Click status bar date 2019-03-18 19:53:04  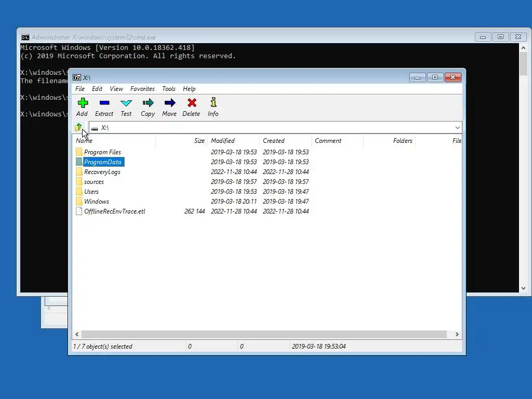pyautogui.click(x=318, y=347)
